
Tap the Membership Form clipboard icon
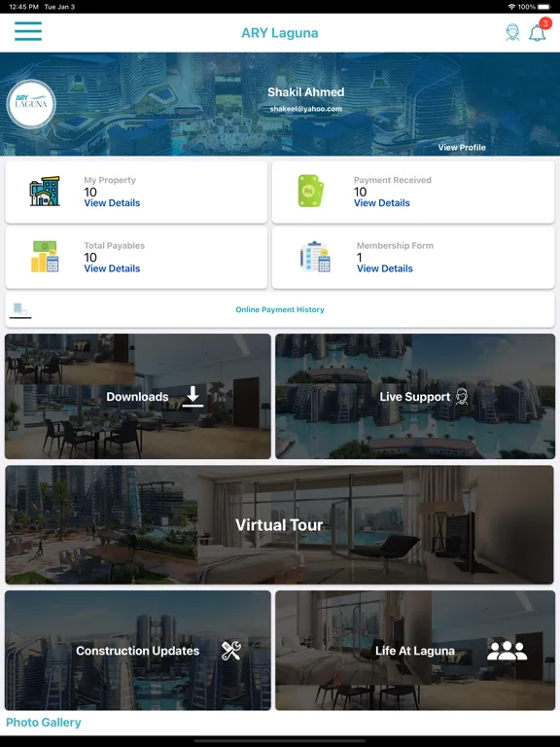pyautogui.click(x=315, y=257)
